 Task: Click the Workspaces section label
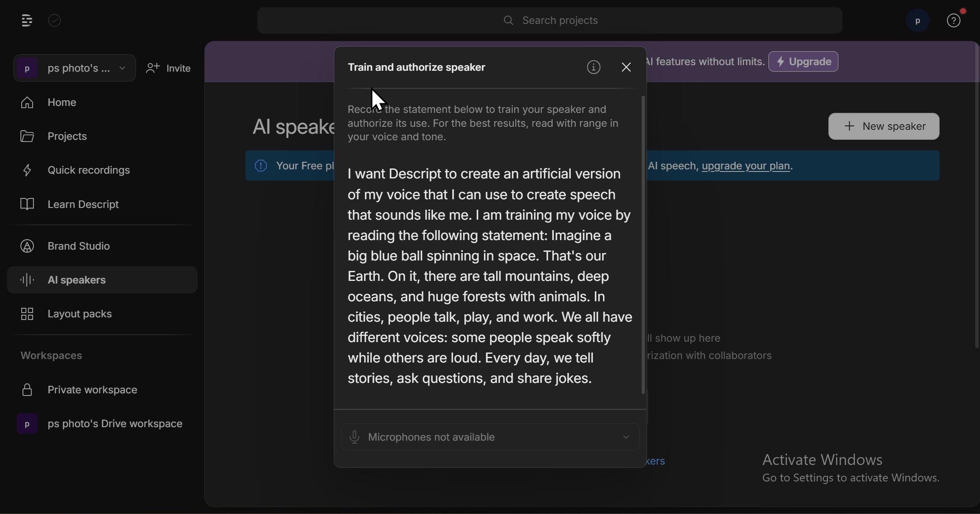(51, 356)
